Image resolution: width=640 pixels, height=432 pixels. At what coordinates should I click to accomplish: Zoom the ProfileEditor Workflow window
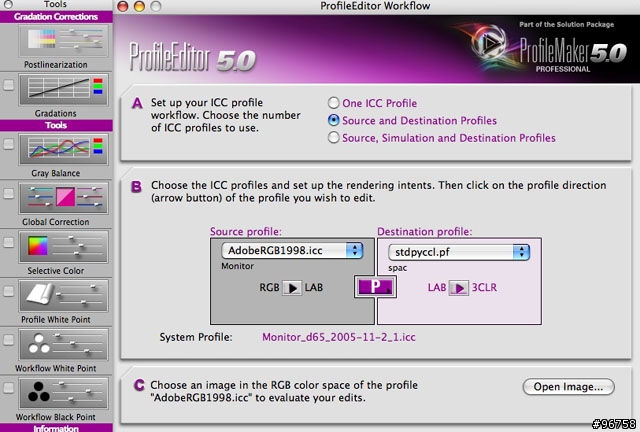pos(156,7)
